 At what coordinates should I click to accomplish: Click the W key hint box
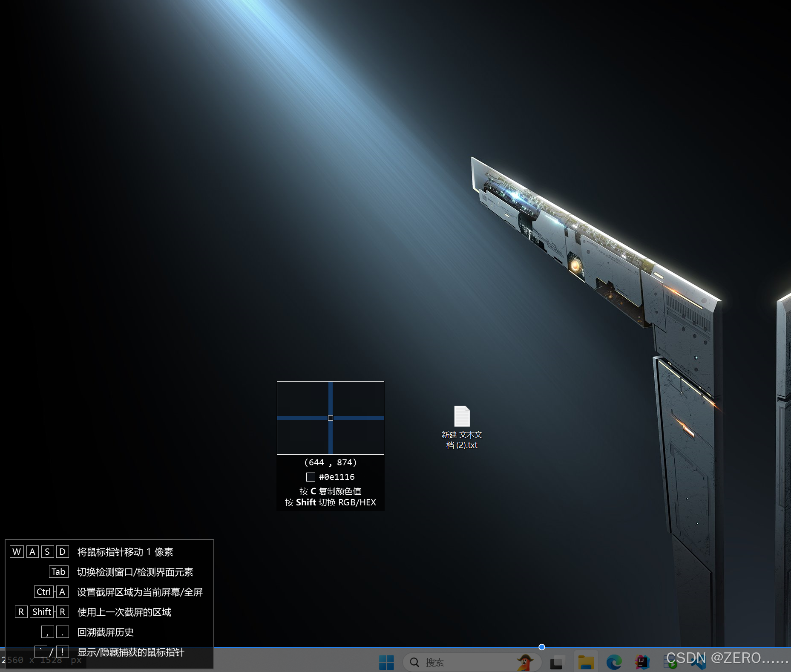17,552
